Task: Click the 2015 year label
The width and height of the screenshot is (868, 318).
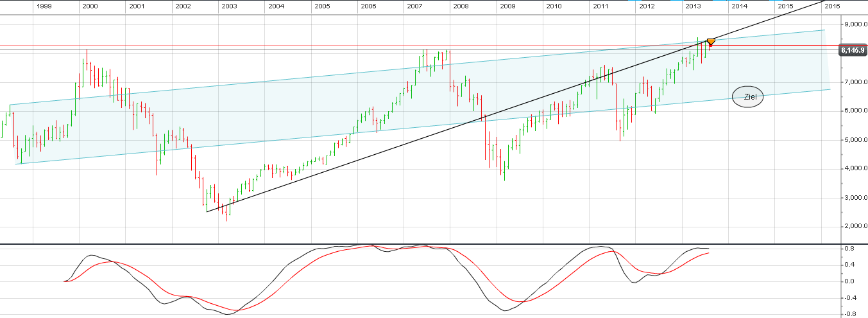Action: (785, 6)
